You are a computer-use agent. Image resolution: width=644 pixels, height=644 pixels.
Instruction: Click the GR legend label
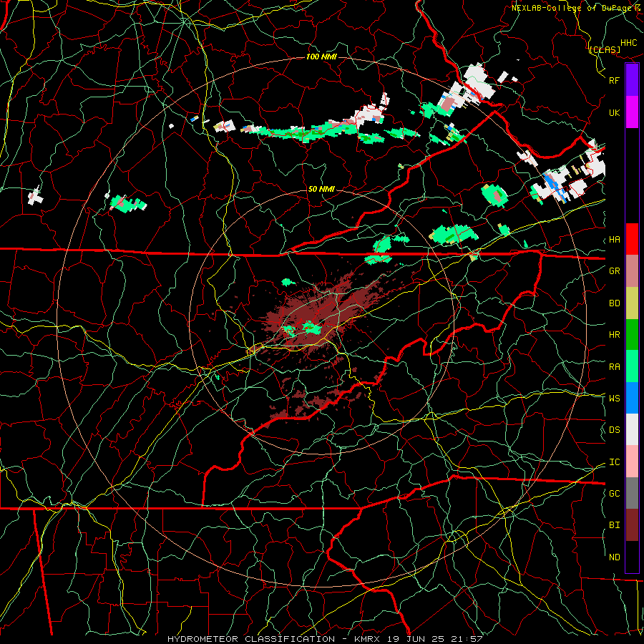click(x=615, y=271)
